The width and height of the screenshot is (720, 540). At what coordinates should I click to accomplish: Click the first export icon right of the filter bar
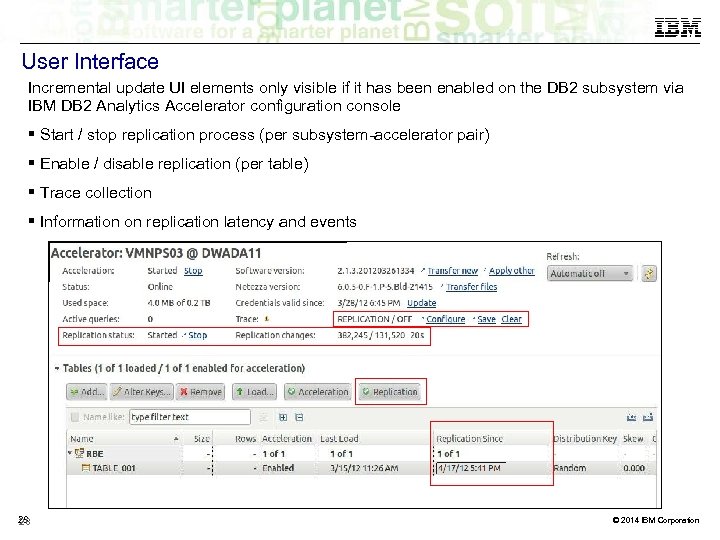click(631, 417)
